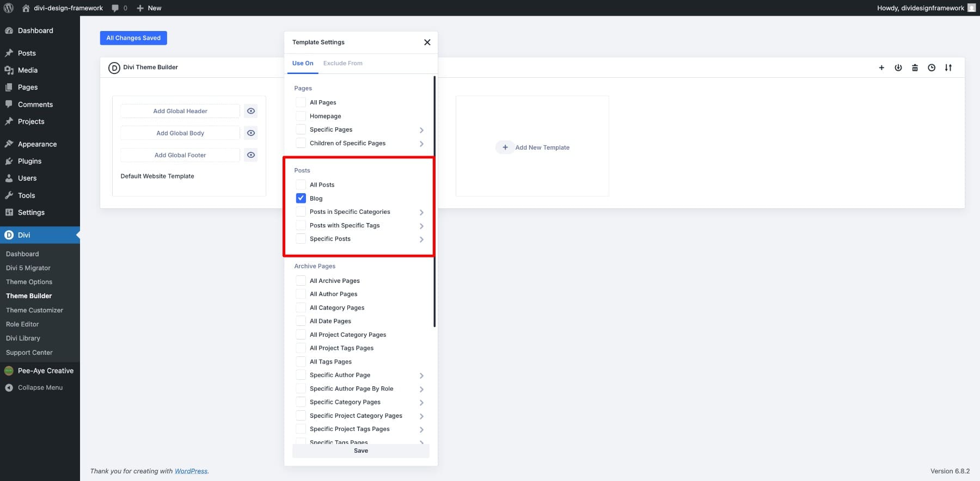The height and width of the screenshot is (481, 980).
Task: Click the WordPress logo in admin bar
Action: pyautogui.click(x=9, y=8)
